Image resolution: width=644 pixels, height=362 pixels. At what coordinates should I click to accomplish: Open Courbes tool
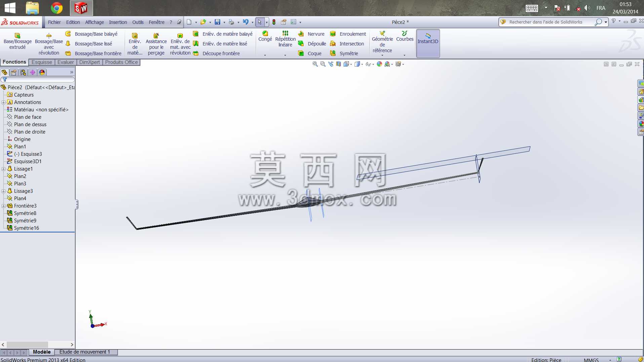point(405,36)
